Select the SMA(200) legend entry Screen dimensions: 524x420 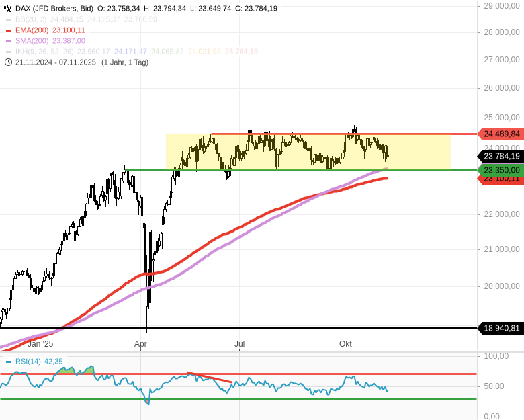(32, 41)
